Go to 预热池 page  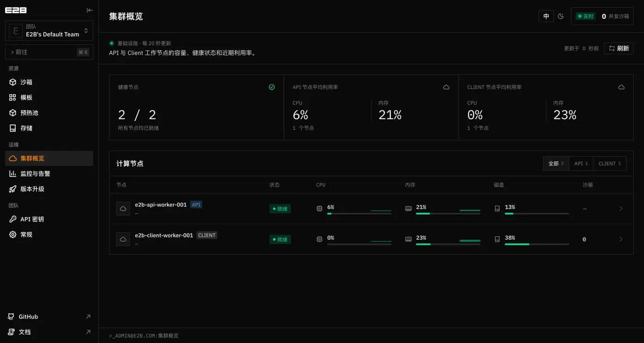(x=49, y=113)
